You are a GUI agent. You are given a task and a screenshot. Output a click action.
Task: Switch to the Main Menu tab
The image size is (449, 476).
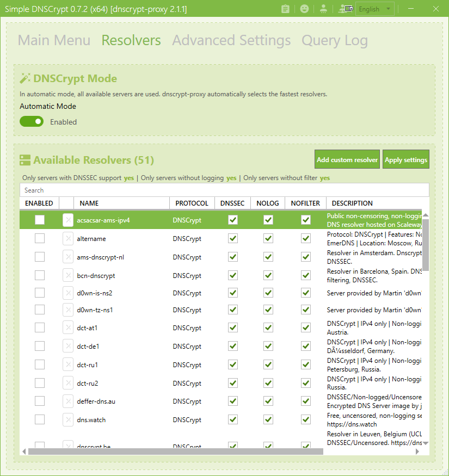(54, 40)
